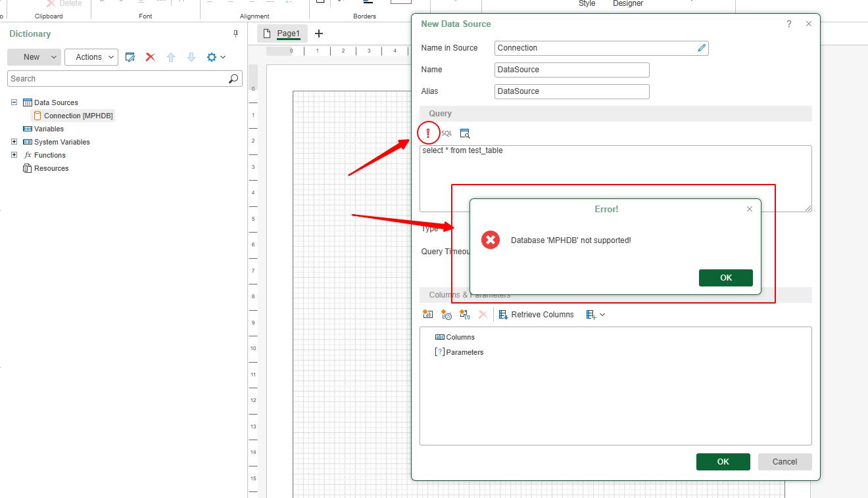Screen dimensions: 868x498
Task: Click the New Calculated Column icon
Action: click(446, 315)
